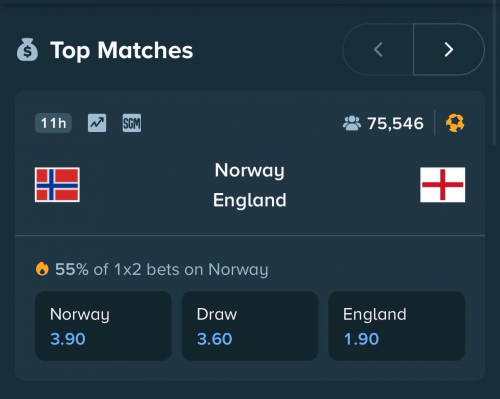Click the vertical scrollbar on right edge

click(x=494, y=72)
